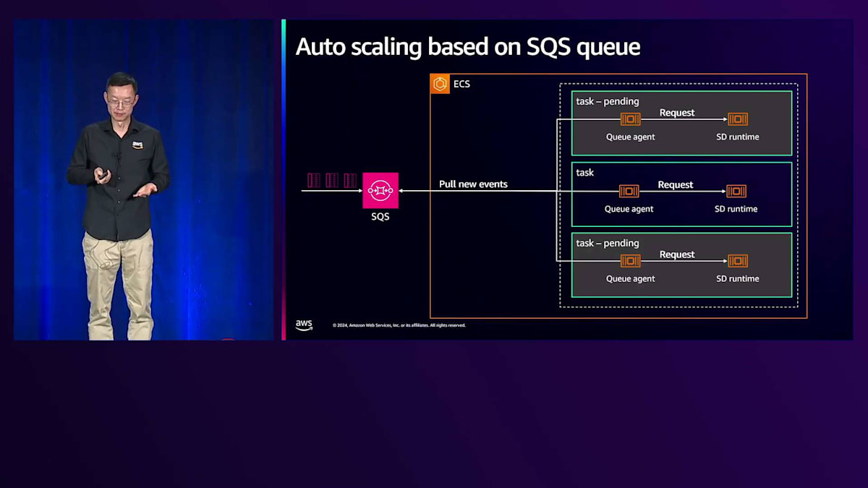Click the SD runtime icon in the middle task box
This screenshot has height=488, width=868.
736,192
